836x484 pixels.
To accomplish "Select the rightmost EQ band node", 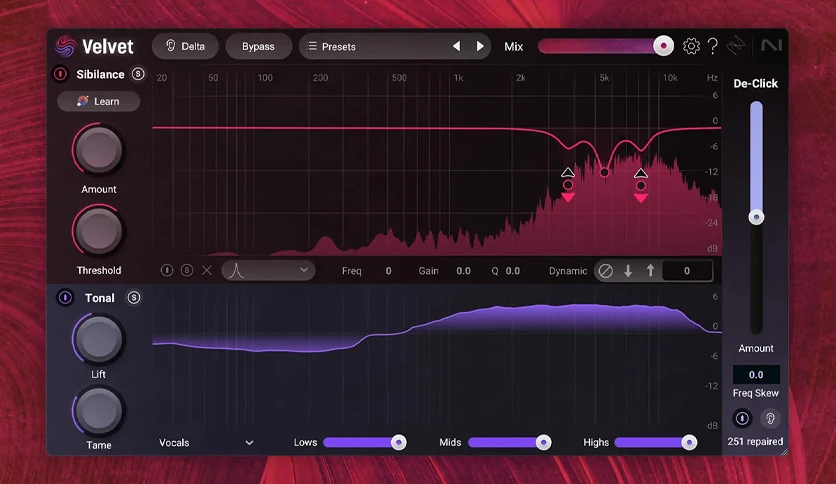I will (x=641, y=185).
